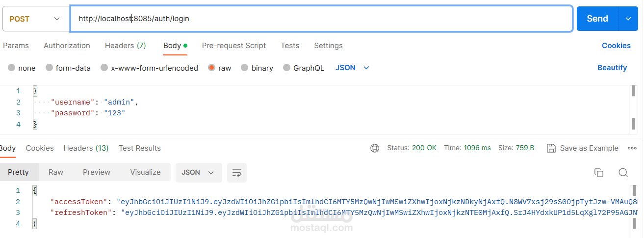
Task: Open the Visualize response view
Action: click(145, 173)
